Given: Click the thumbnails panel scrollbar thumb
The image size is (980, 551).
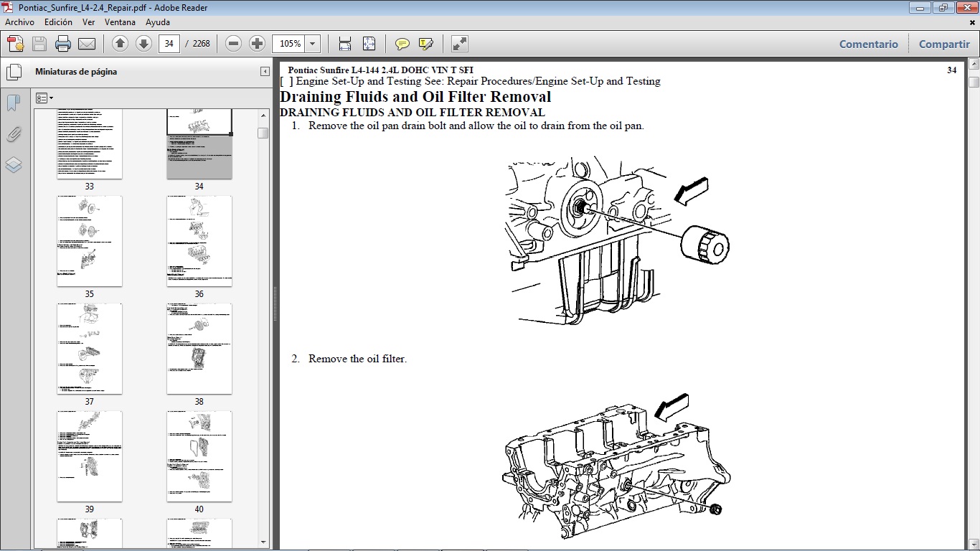Looking at the screenshot, I should [x=263, y=133].
